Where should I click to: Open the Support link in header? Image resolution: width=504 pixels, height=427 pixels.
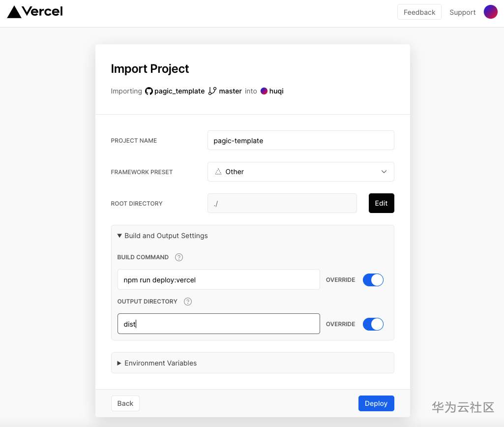point(462,12)
